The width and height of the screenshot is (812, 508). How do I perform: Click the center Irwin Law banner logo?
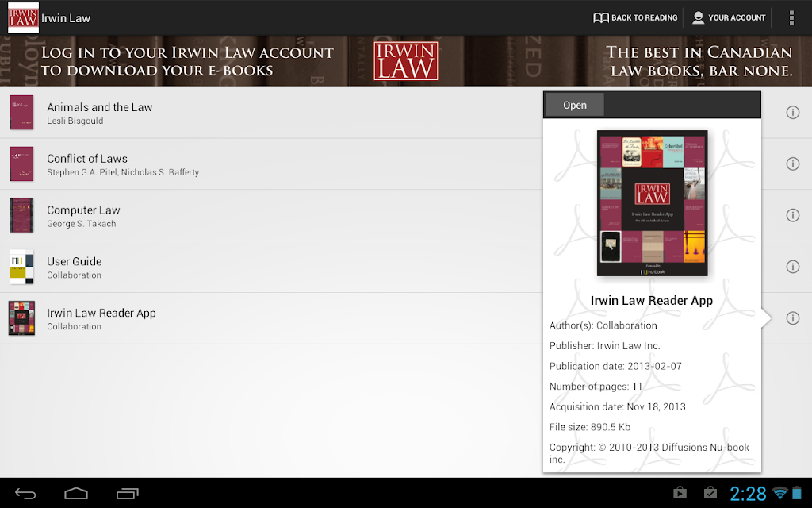[406, 61]
